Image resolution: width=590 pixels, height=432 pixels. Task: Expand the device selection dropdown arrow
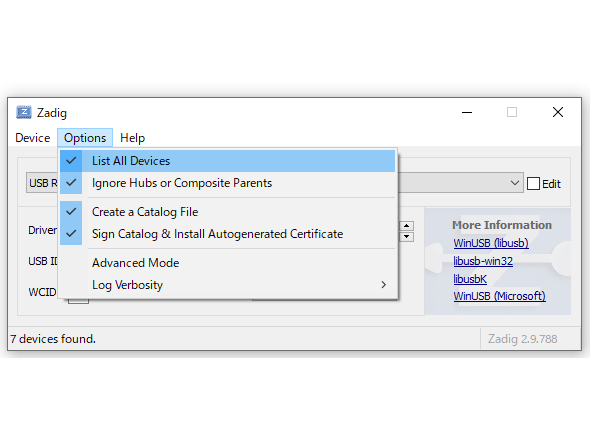[515, 183]
